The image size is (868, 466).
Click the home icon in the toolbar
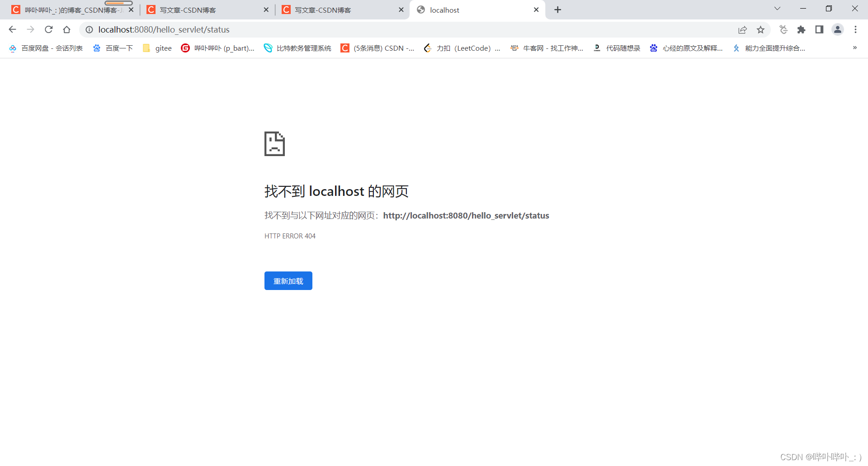[66, 29]
